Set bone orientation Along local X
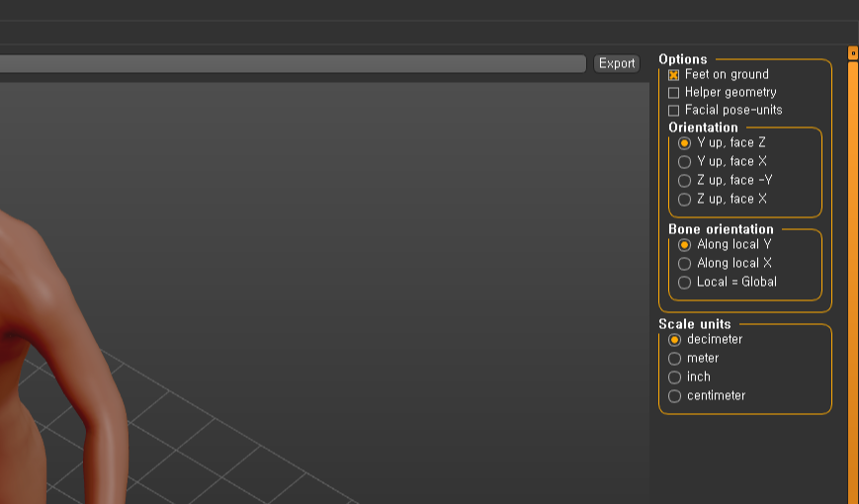The height and width of the screenshot is (504, 859). click(684, 264)
